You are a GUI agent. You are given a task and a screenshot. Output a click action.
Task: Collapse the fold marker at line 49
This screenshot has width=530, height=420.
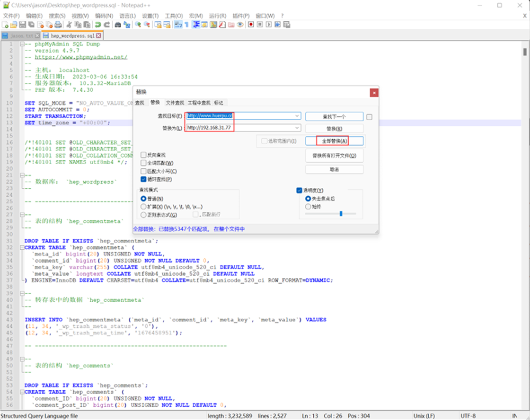[22, 359]
